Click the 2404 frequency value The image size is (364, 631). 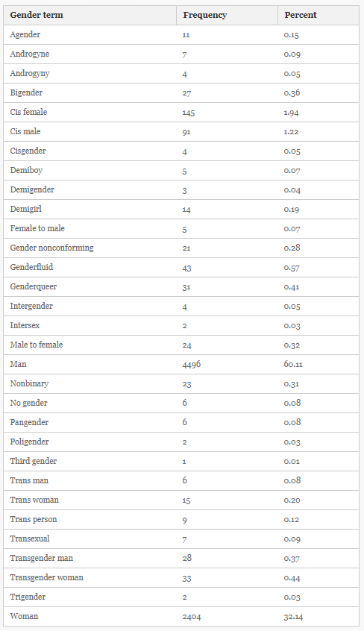pos(192,617)
